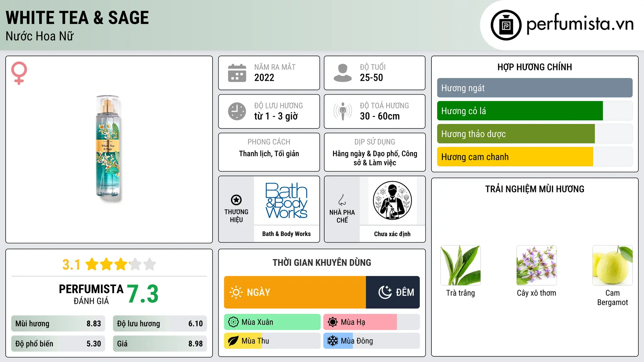The height and width of the screenshot is (362, 644).
Task: Select the Hương thảo dược accord bar
Action: (516, 134)
